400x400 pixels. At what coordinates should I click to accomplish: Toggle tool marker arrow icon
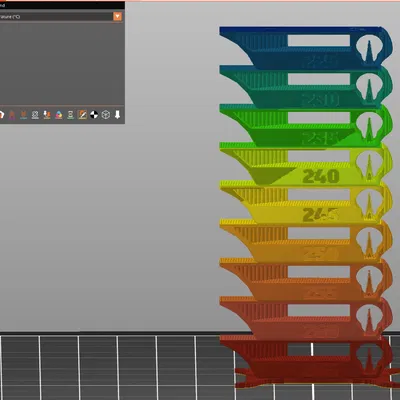pyautogui.click(x=117, y=115)
